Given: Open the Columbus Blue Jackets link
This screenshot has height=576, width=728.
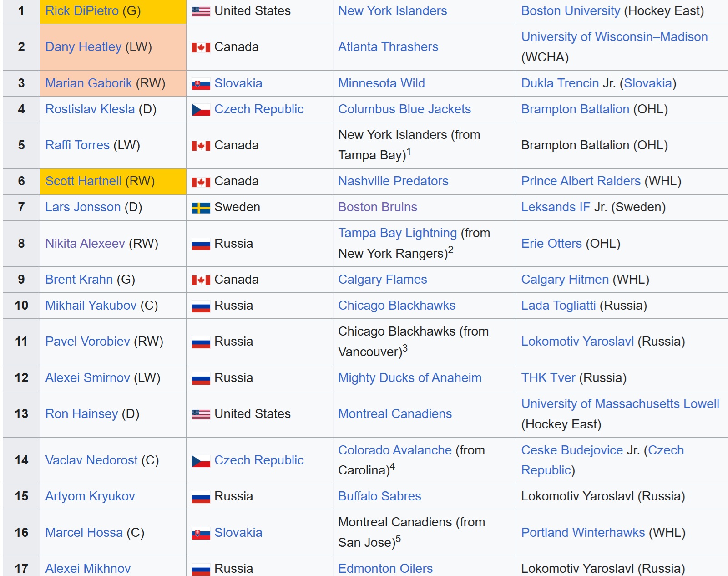Looking at the screenshot, I should pyautogui.click(x=404, y=109).
